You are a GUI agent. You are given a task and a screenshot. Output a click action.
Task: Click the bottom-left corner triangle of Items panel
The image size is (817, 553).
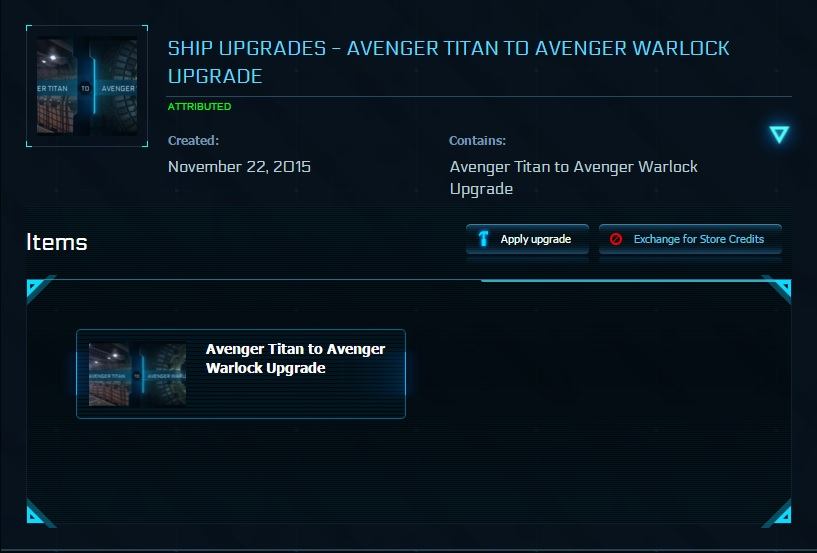(38, 514)
